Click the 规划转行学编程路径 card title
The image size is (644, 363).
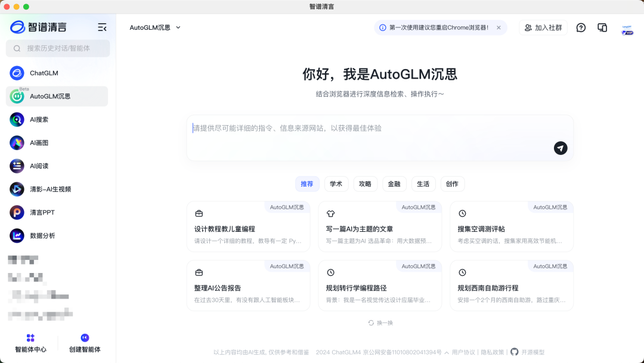(x=357, y=288)
